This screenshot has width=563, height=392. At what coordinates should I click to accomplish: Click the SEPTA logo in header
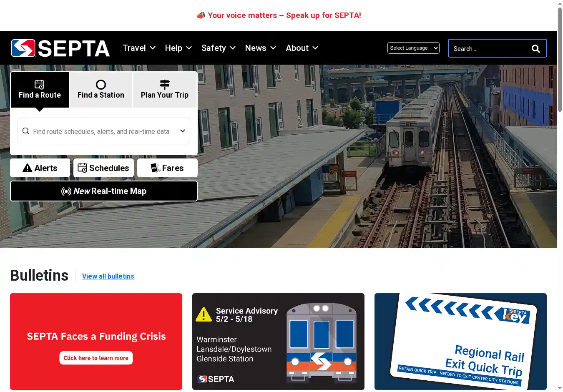pos(60,48)
